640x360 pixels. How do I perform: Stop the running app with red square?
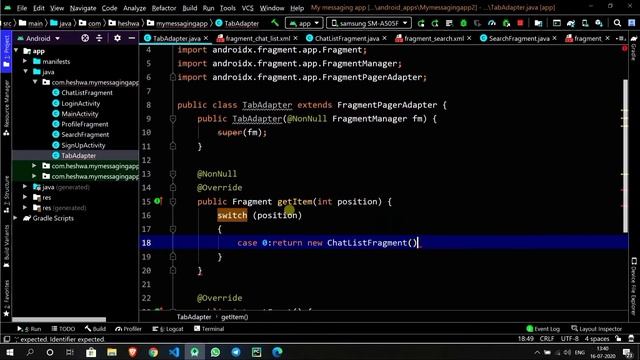(x=520, y=23)
